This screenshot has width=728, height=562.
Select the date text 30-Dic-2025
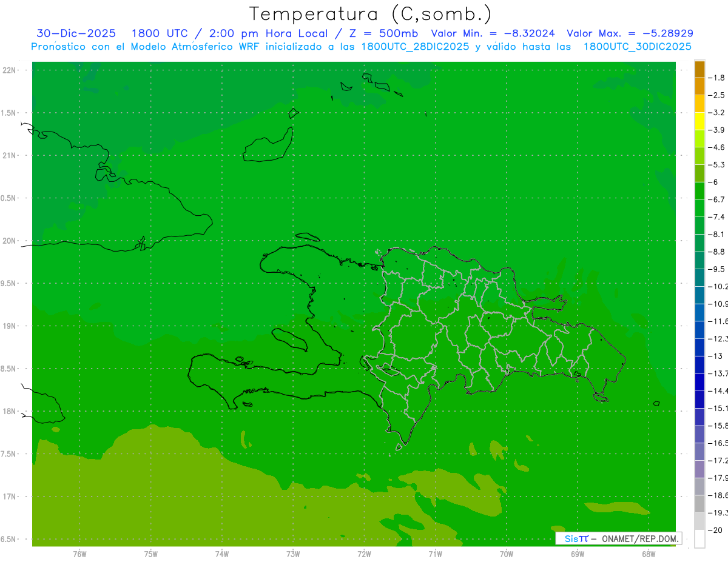coord(76,33)
